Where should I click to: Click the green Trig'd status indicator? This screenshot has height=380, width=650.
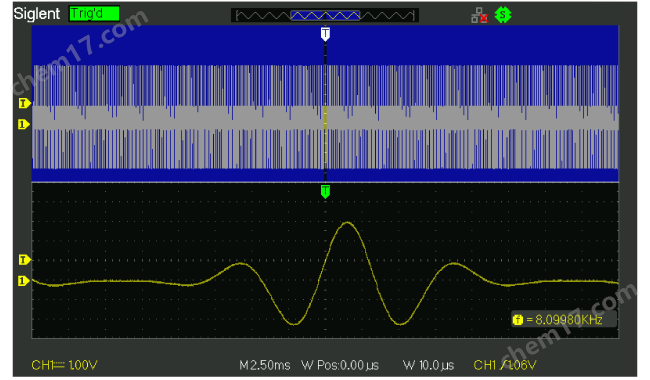click(x=94, y=13)
